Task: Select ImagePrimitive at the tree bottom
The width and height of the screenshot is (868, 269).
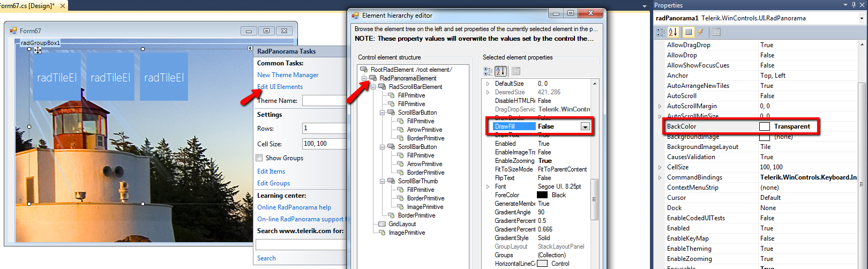Action: pyautogui.click(x=407, y=233)
